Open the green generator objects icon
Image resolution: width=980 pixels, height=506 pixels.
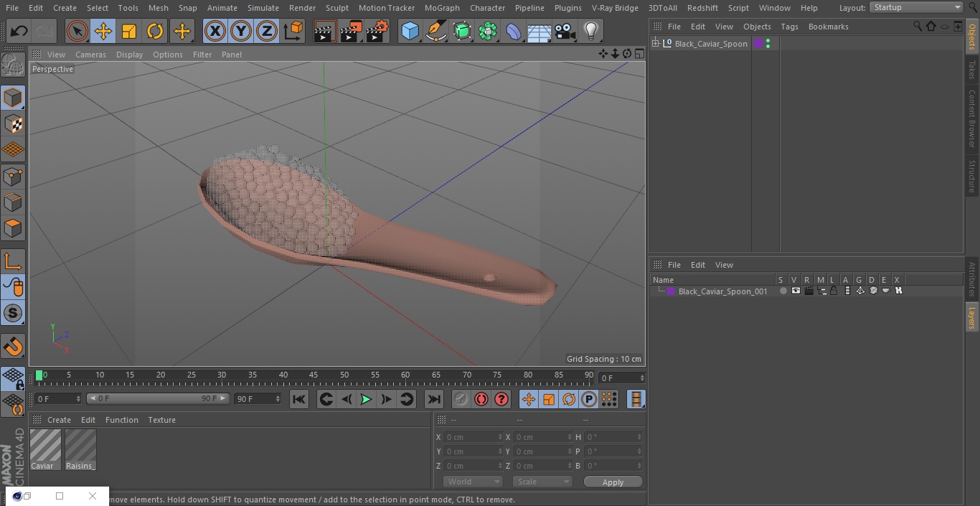click(462, 32)
